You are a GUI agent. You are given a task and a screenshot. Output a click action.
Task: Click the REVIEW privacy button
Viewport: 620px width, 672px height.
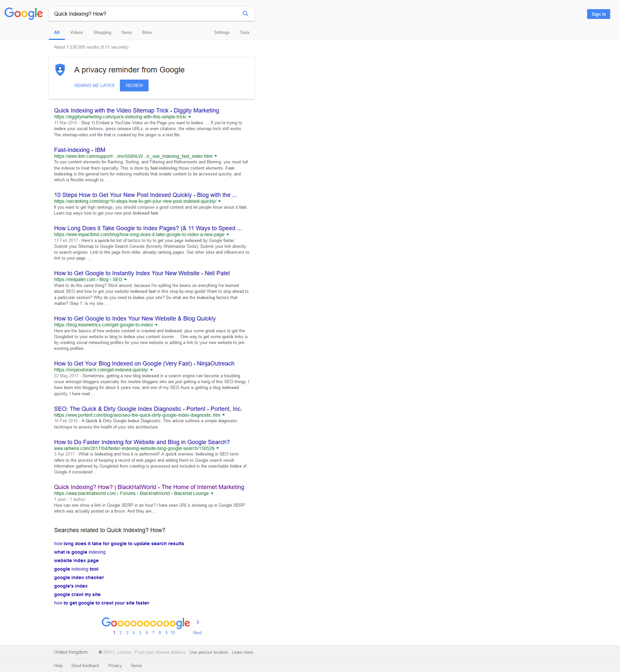134,85
